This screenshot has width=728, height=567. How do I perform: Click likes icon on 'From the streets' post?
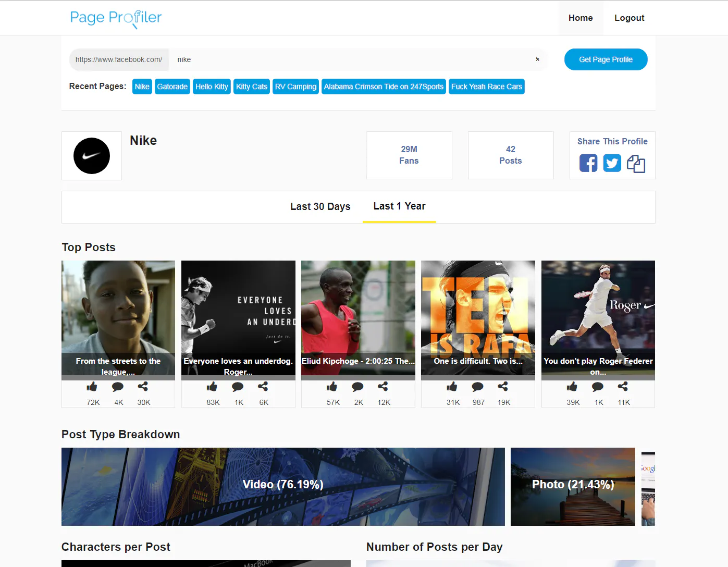click(92, 387)
